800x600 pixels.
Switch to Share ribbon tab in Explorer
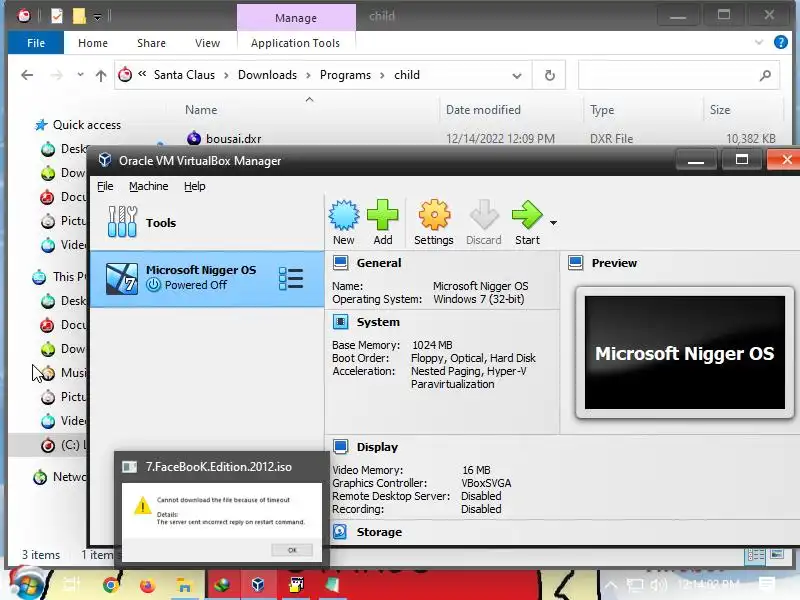151,43
